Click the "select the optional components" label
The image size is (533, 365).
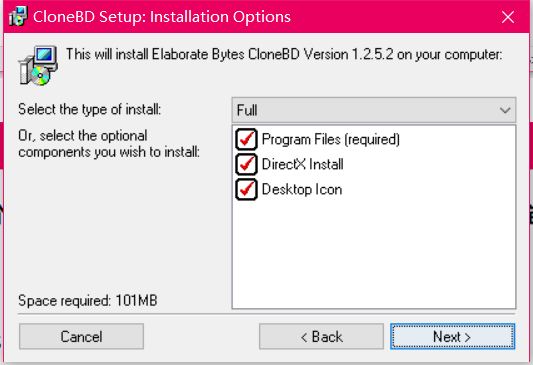(x=109, y=144)
